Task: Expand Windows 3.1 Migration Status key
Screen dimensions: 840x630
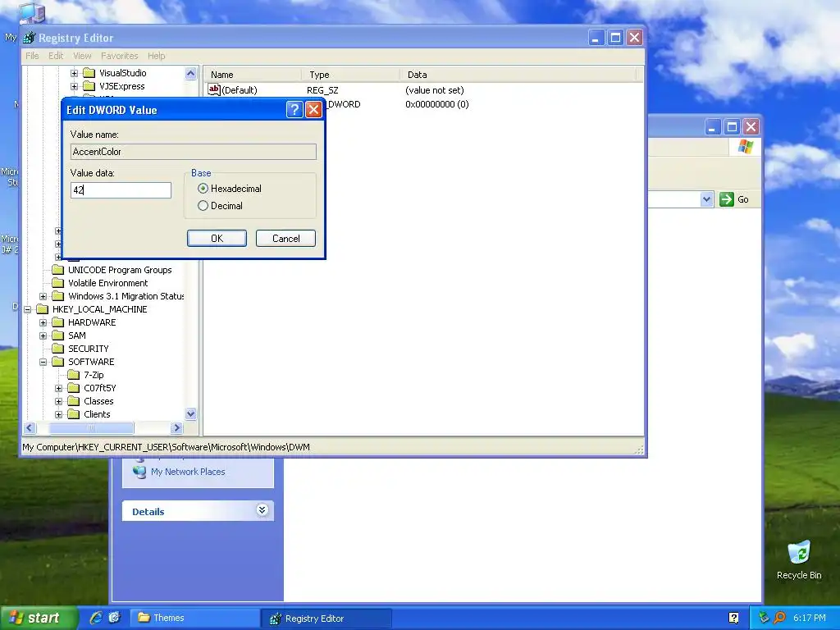Action: (x=43, y=296)
